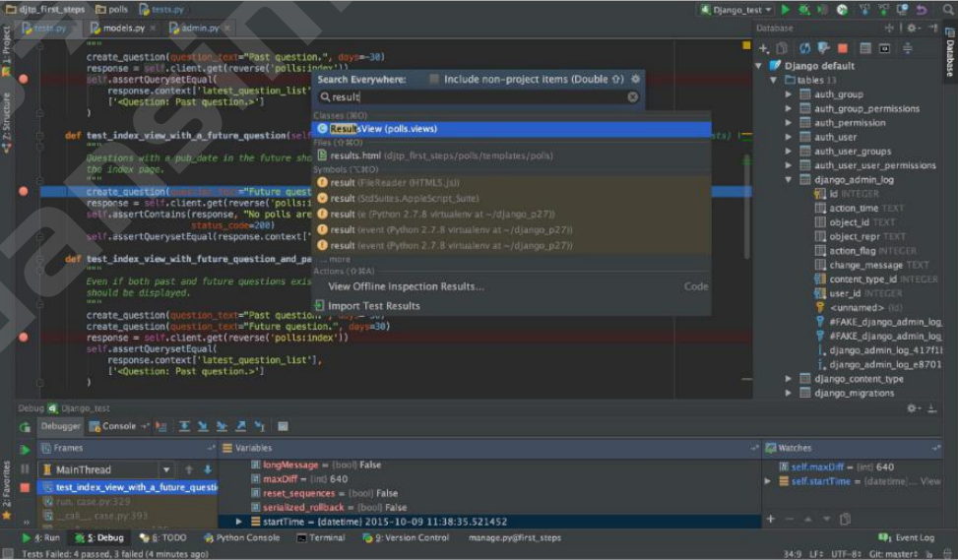Open Django_test run configuration dropdown
Screen dimensions: 958x560
pyautogui.click(x=736, y=9)
